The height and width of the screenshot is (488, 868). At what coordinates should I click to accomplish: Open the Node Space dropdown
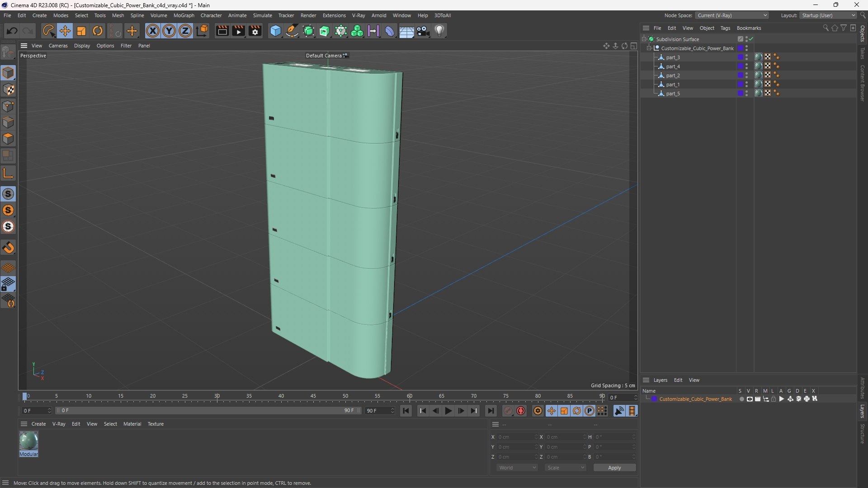tap(731, 15)
